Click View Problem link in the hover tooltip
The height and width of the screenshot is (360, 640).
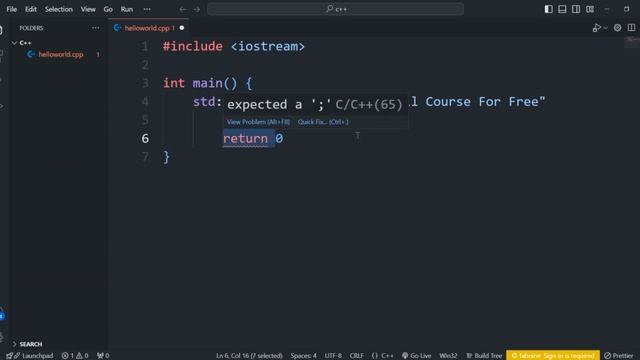click(258, 122)
